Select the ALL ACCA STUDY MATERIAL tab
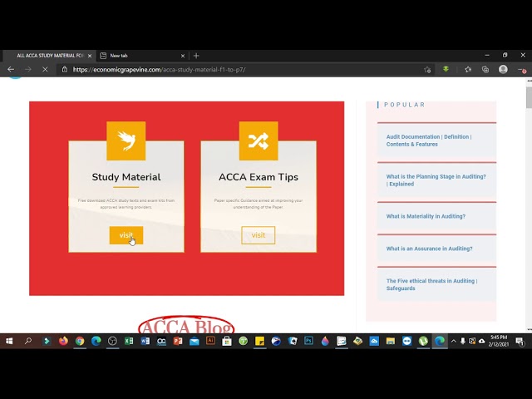The height and width of the screenshot is (399, 532). 49,56
